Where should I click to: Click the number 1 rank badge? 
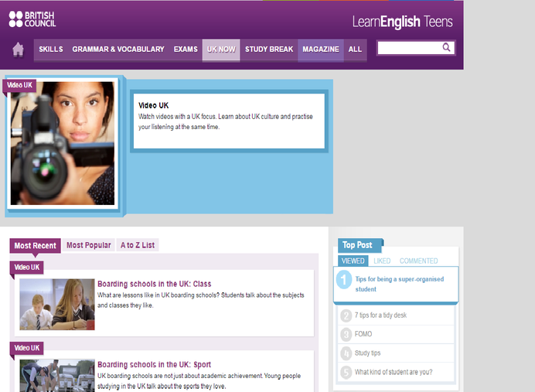point(344,279)
